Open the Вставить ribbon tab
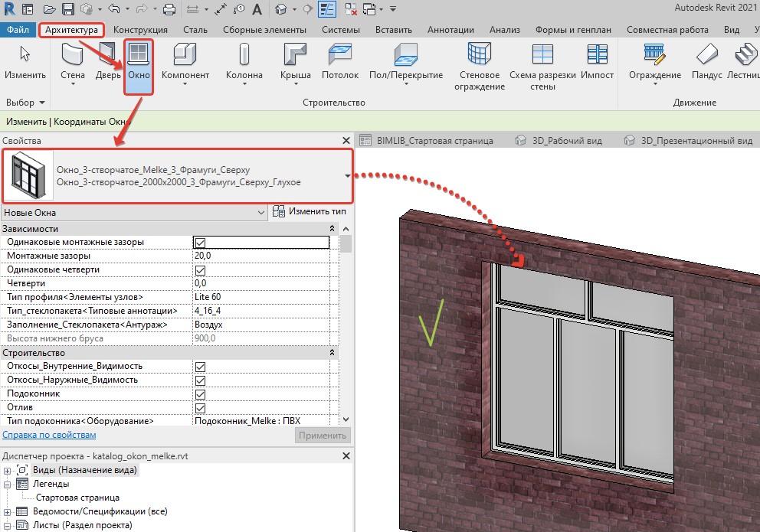The image size is (760, 532). (x=394, y=30)
